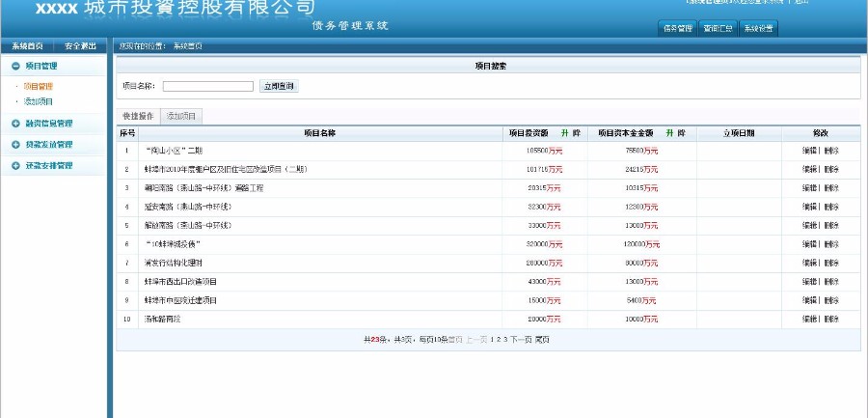
Task: Edit row 2 棚户区及旧住宅区改造项目
Action: (809, 170)
